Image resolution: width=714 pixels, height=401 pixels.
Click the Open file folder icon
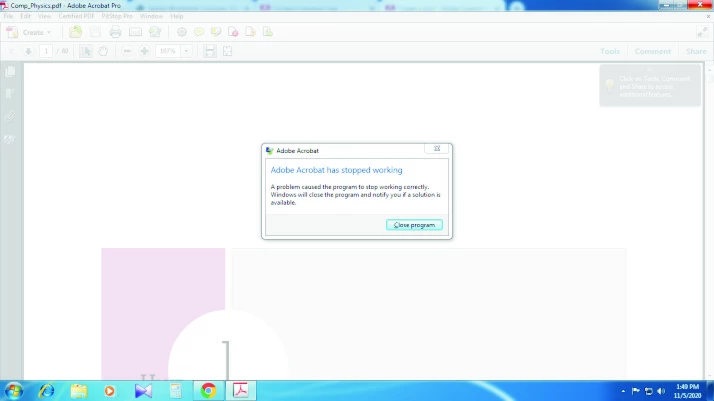click(76, 32)
